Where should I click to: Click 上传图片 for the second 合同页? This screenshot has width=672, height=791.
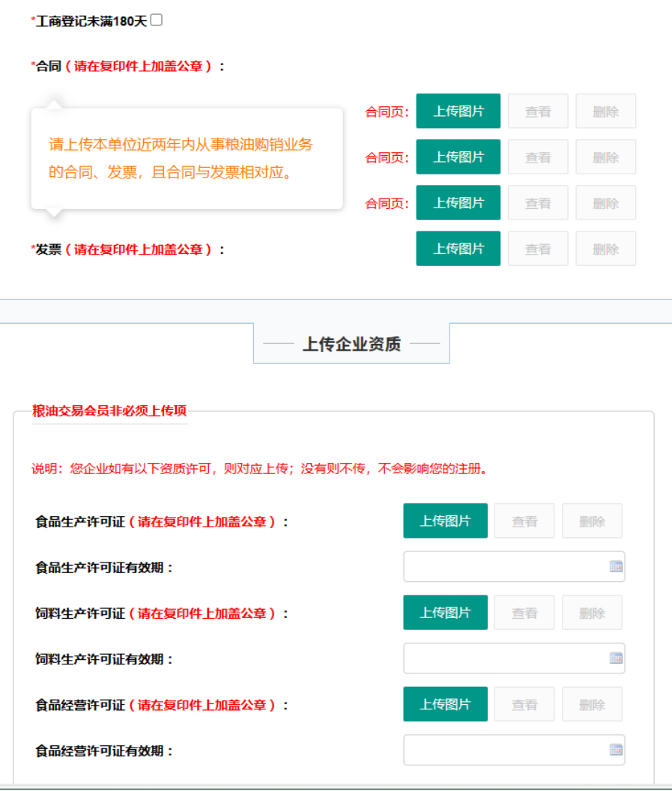point(458,157)
